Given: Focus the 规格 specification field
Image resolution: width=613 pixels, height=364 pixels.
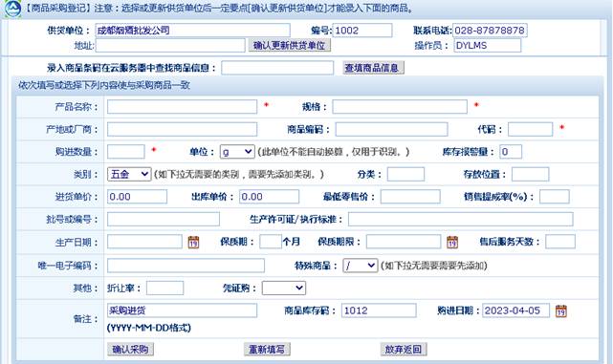Looking at the screenshot, I should (x=400, y=107).
